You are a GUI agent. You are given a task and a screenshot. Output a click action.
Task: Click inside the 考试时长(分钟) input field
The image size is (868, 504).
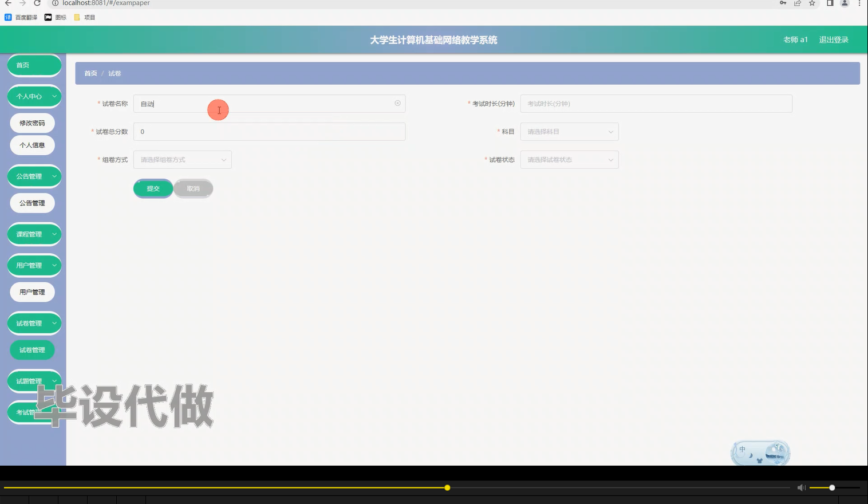click(656, 104)
